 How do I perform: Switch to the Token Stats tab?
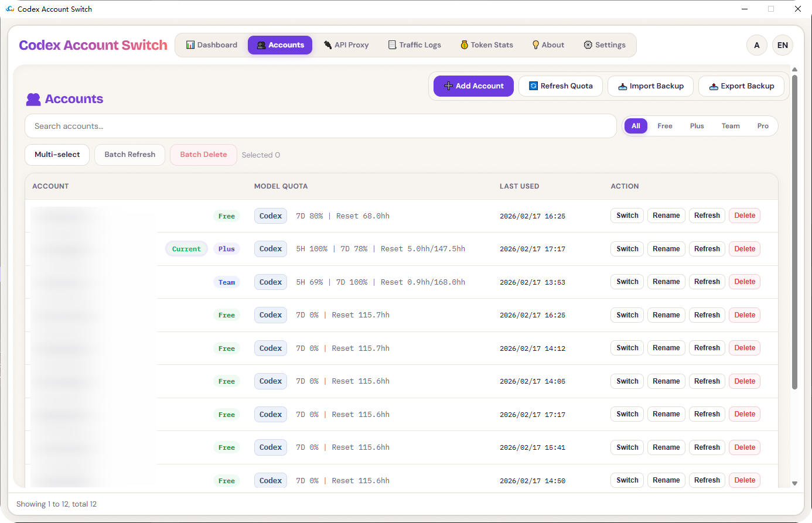[x=486, y=45]
